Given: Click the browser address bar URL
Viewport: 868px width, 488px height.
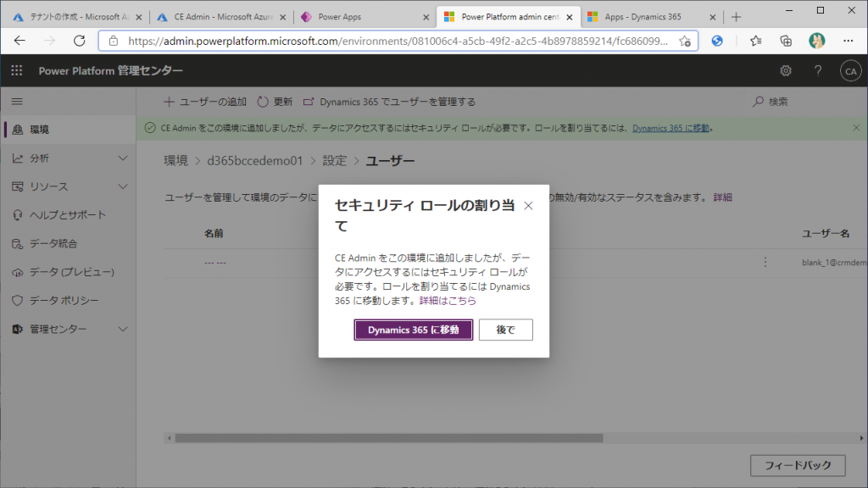Looking at the screenshot, I should pyautogui.click(x=398, y=41).
